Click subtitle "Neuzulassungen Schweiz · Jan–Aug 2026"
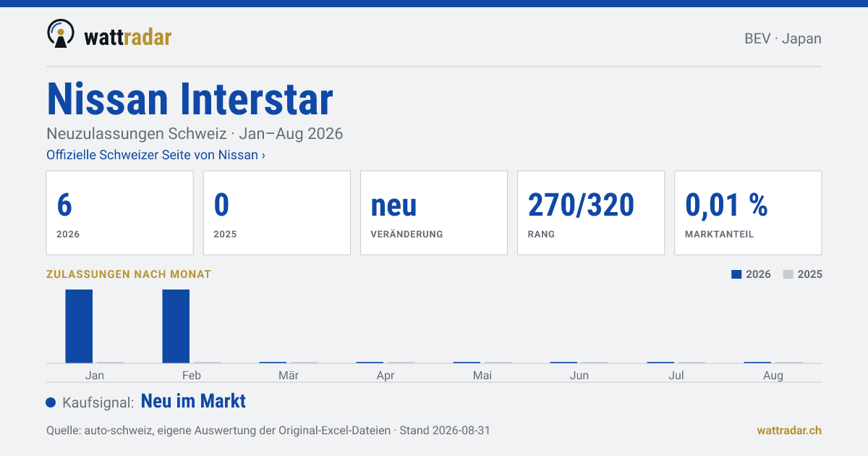This screenshot has width=868, height=456. 195,134
